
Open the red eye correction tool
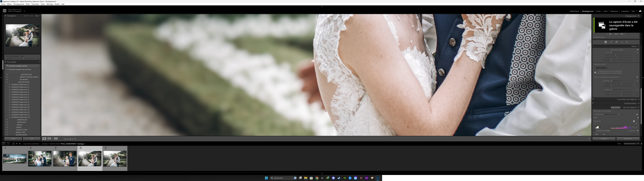[x=622, y=42]
